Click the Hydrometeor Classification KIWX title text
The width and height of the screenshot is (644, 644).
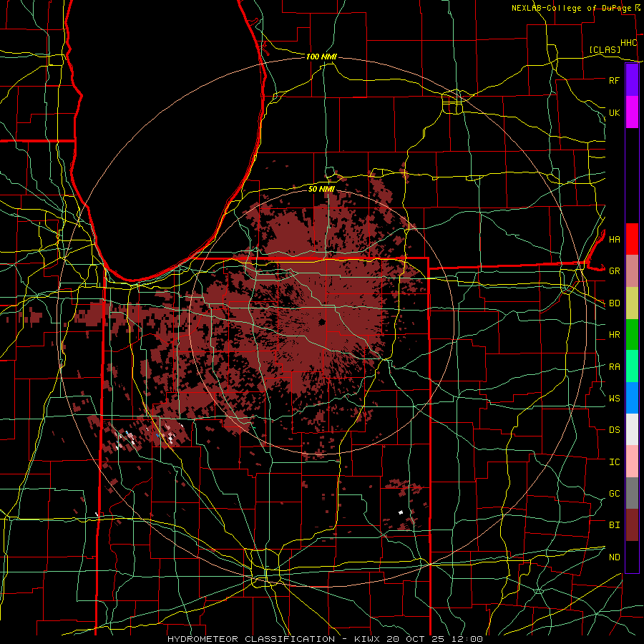click(x=325, y=639)
